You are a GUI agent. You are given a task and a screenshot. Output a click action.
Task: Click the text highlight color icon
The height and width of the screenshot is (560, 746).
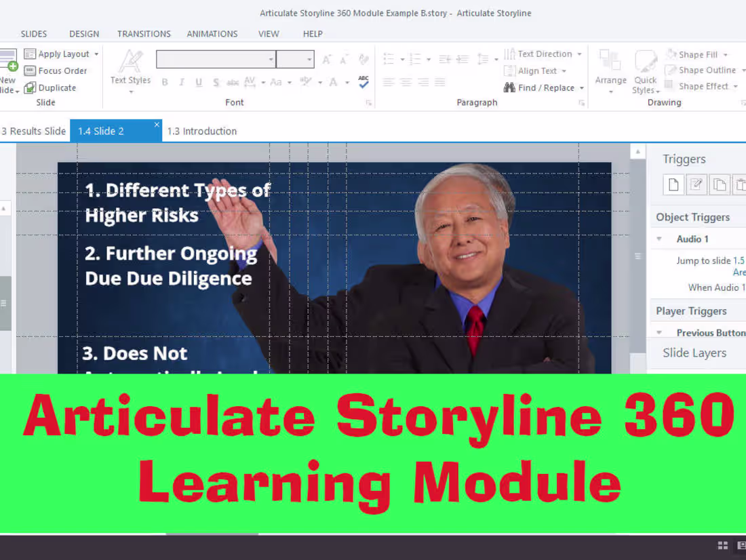tap(305, 82)
